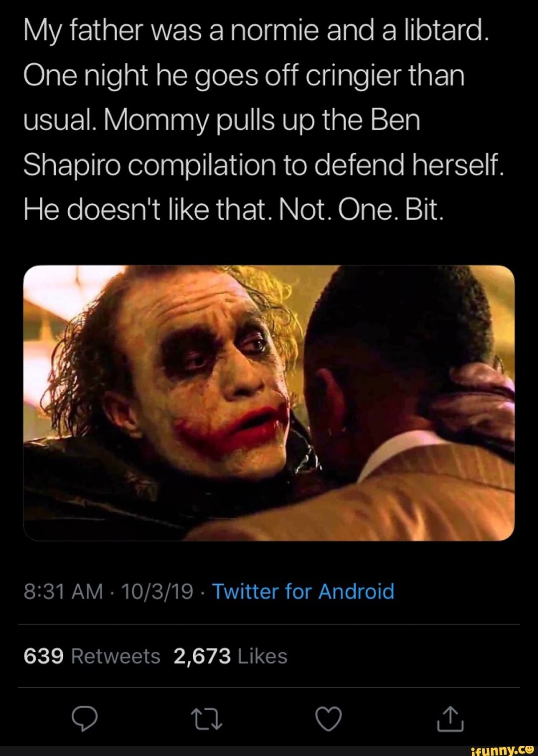Click the 10/3/19 date

coord(157,592)
